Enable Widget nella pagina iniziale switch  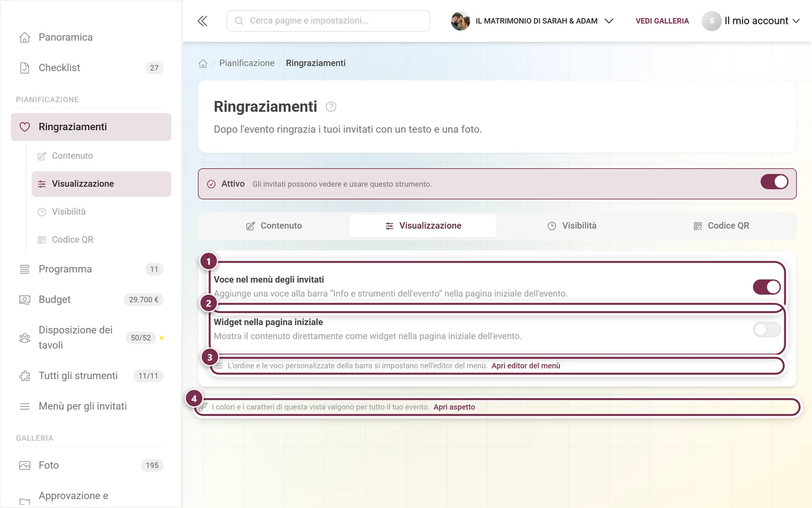pyautogui.click(x=767, y=330)
